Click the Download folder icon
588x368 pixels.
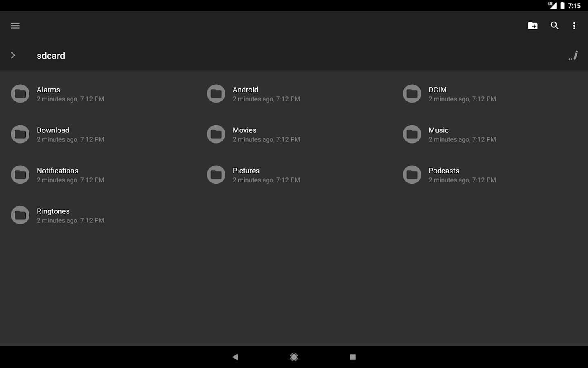click(x=20, y=134)
